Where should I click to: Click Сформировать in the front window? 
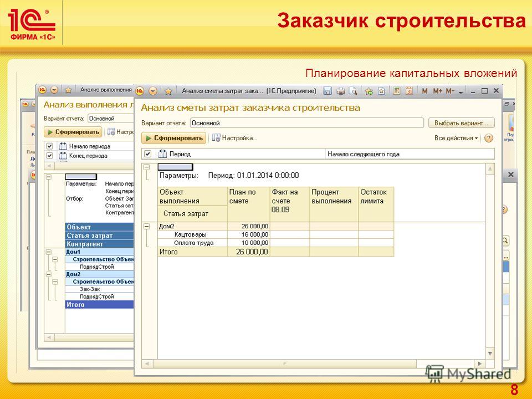pyautogui.click(x=173, y=138)
